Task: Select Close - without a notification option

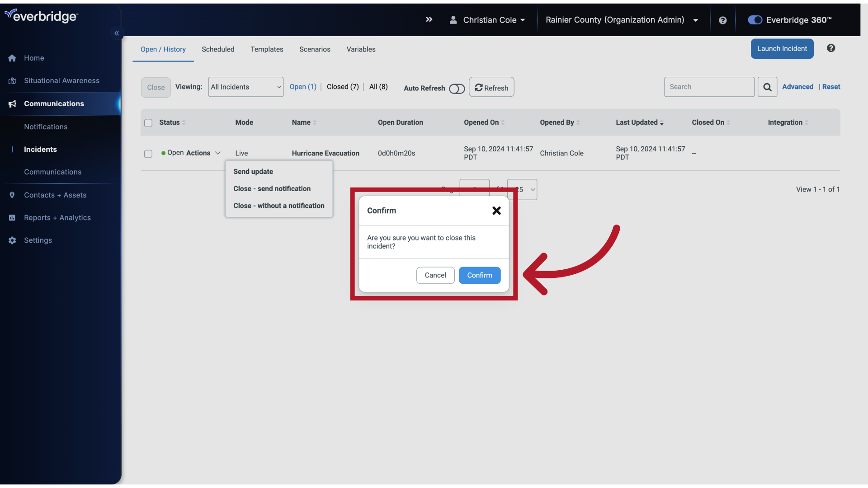Action: (279, 206)
